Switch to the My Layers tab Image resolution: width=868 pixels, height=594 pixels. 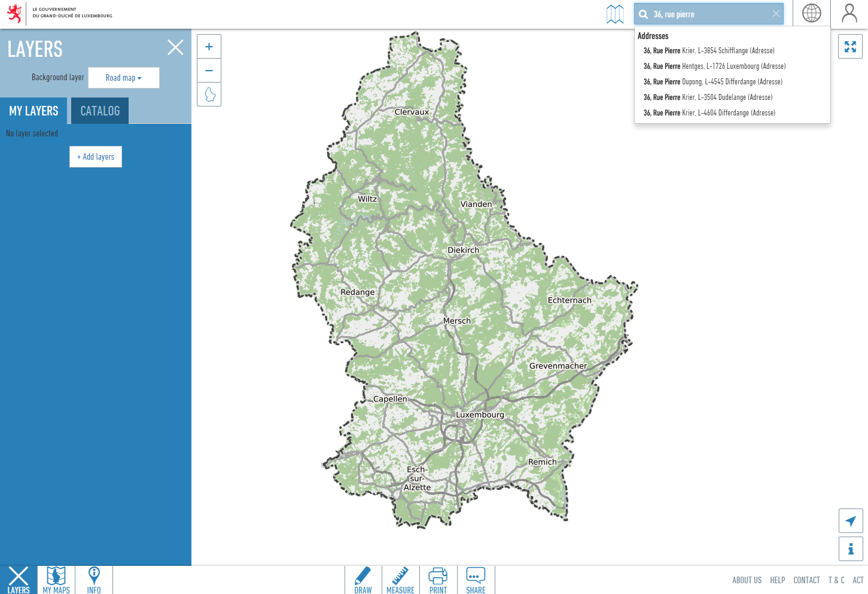[34, 111]
